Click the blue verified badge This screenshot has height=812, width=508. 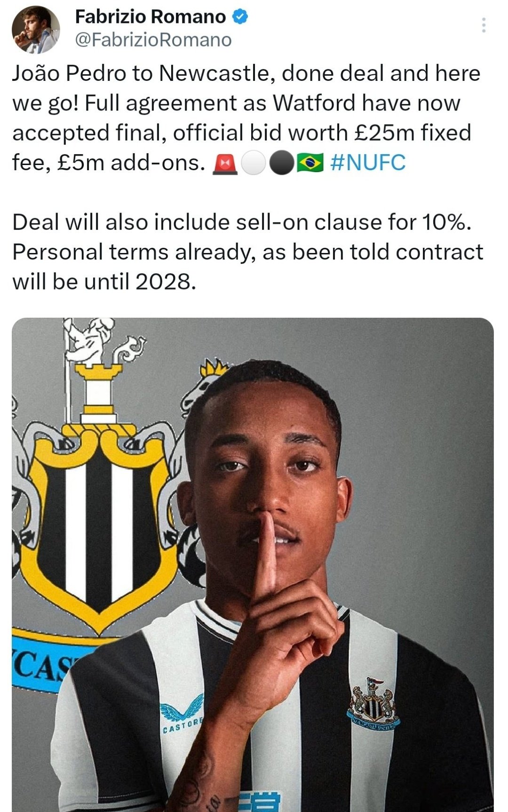tap(240, 17)
